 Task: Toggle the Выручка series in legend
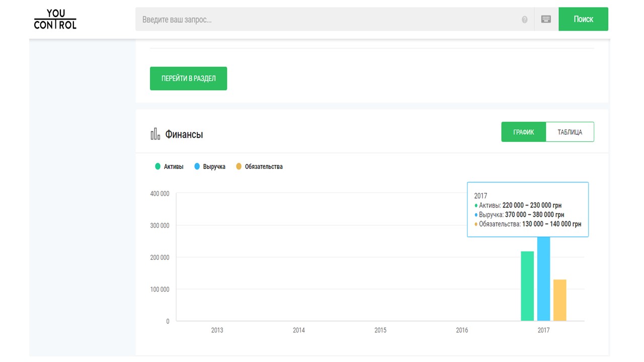[210, 166]
